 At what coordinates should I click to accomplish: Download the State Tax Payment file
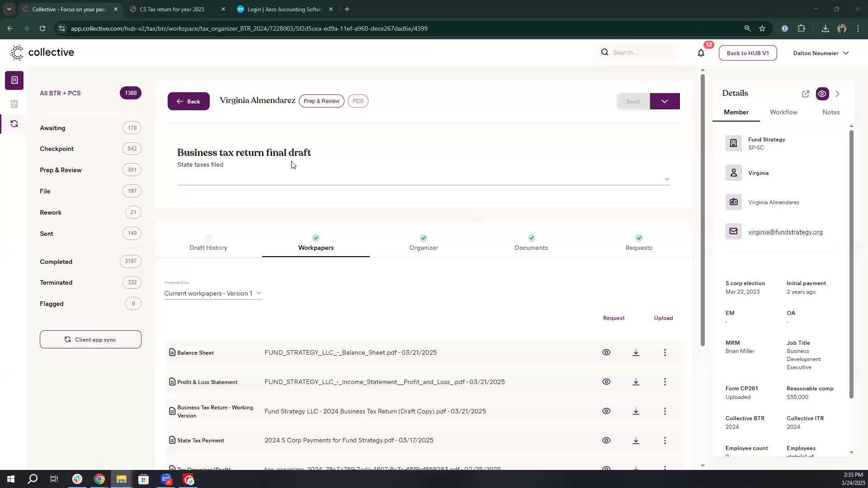pos(636,441)
